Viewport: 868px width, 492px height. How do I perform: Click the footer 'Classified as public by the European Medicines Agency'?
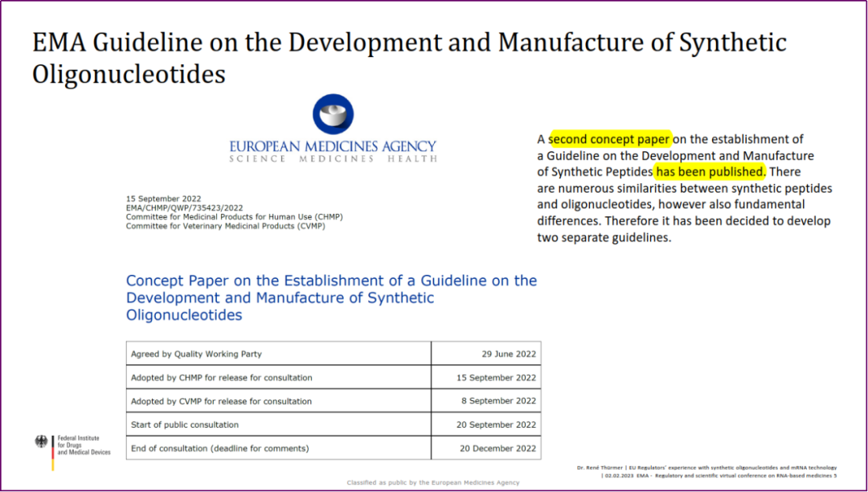pos(433,482)
